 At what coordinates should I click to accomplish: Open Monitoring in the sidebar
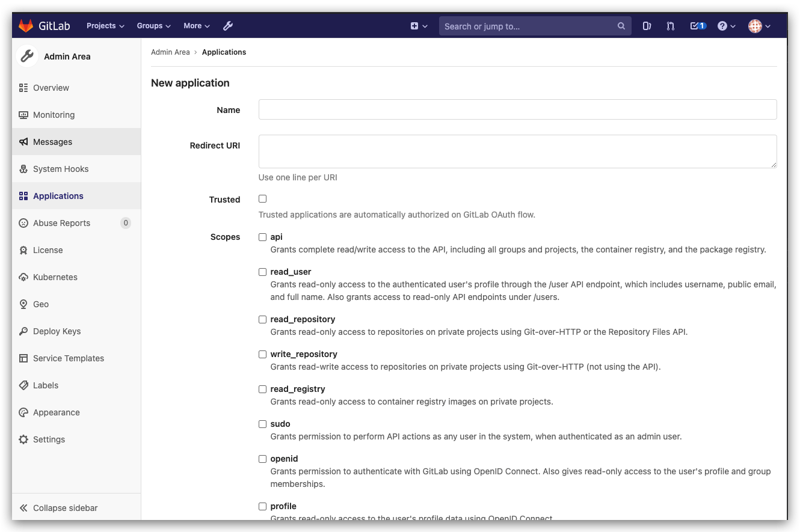tap(76, 115)
